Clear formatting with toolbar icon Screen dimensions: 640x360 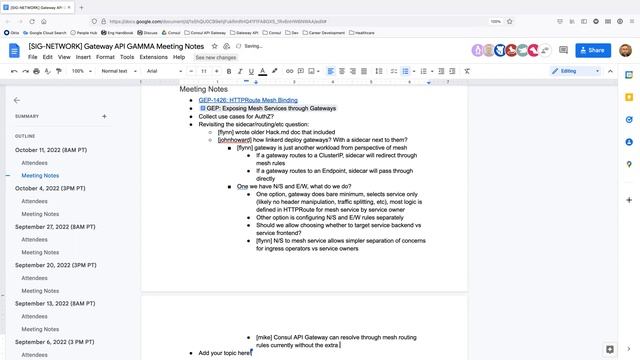(x=467, y=71)
